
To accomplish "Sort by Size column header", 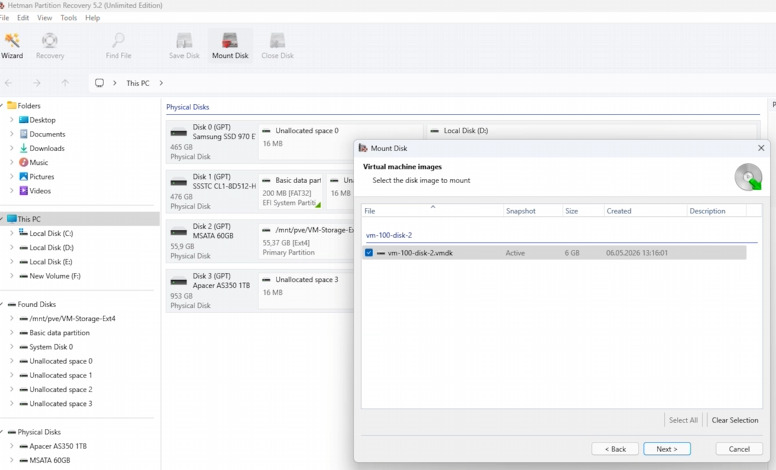I will 583,211.
